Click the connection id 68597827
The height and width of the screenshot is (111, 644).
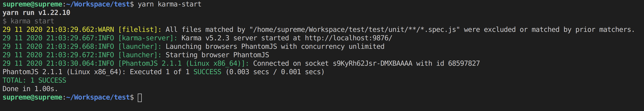[x=464, y=63]
